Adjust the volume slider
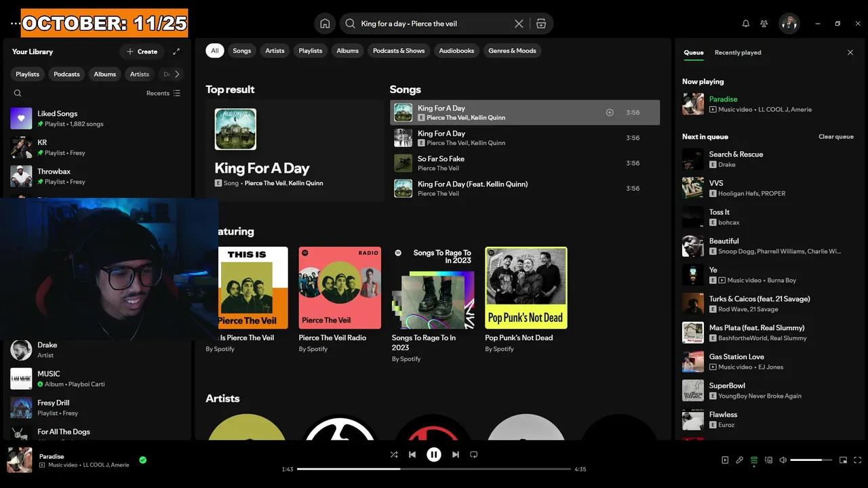The width and height of the screenshot is (868, 488). [811, 460]
